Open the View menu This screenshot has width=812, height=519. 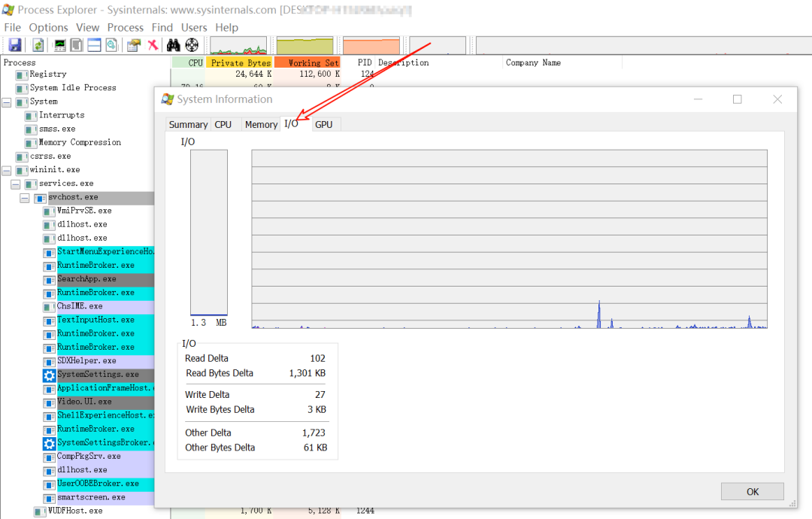tap(87, 27)
